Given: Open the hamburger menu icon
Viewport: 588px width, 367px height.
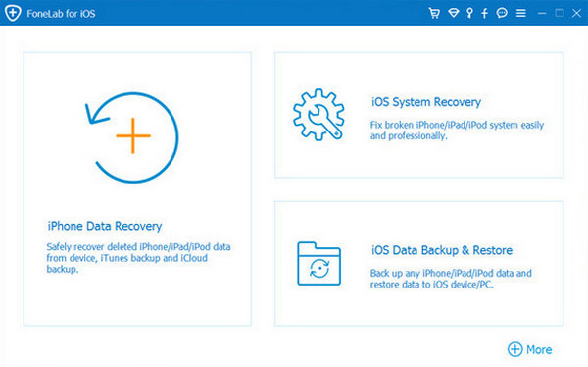Looking at the screenshot, I should [521, 13].
